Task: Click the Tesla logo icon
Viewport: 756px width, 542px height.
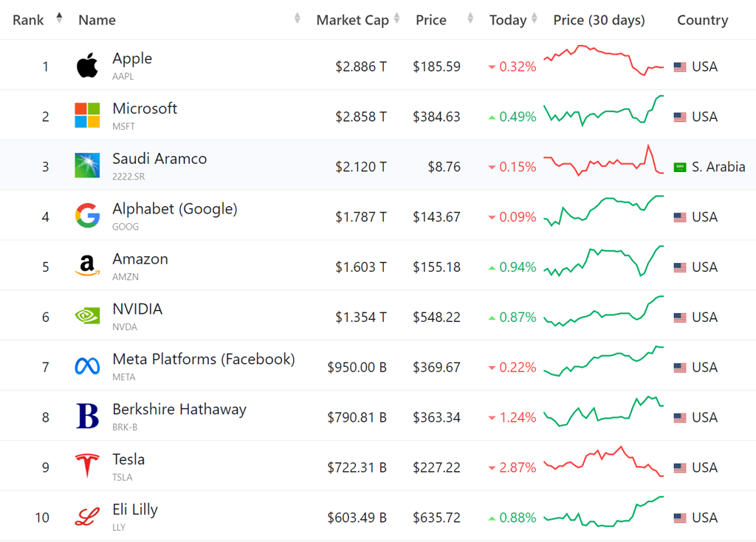Action: (87, 467)
